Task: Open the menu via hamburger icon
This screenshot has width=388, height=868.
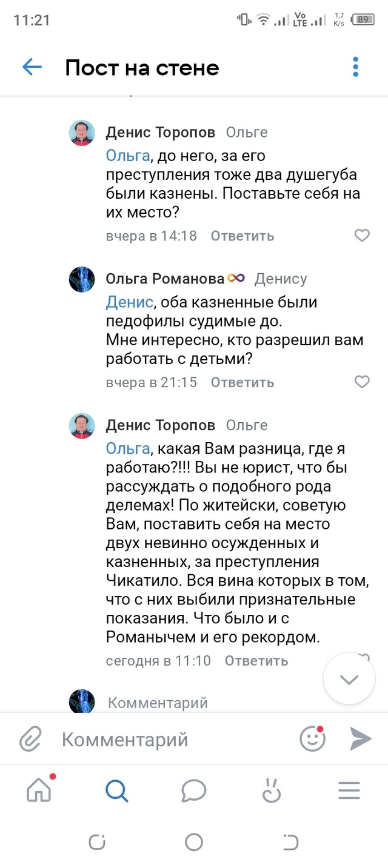Action: (349, 790)
